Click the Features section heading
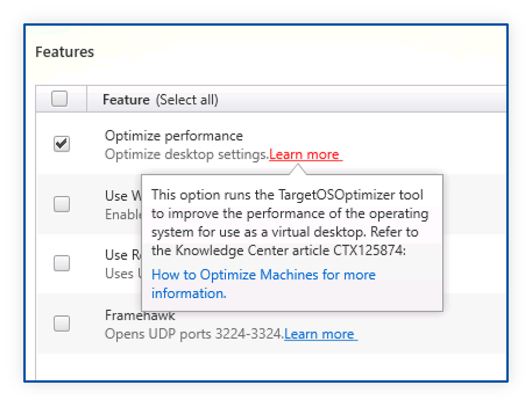The image size is (532, 406). point(65,52)
